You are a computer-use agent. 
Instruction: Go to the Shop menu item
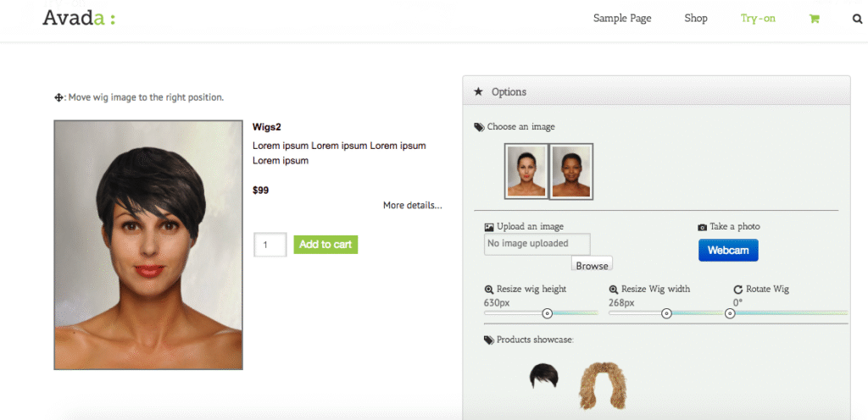696,19
